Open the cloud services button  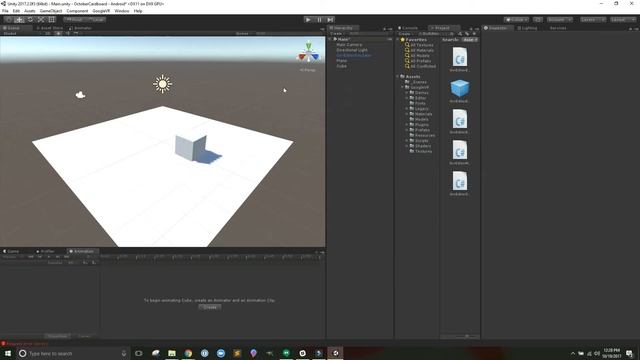coord(538,19)
